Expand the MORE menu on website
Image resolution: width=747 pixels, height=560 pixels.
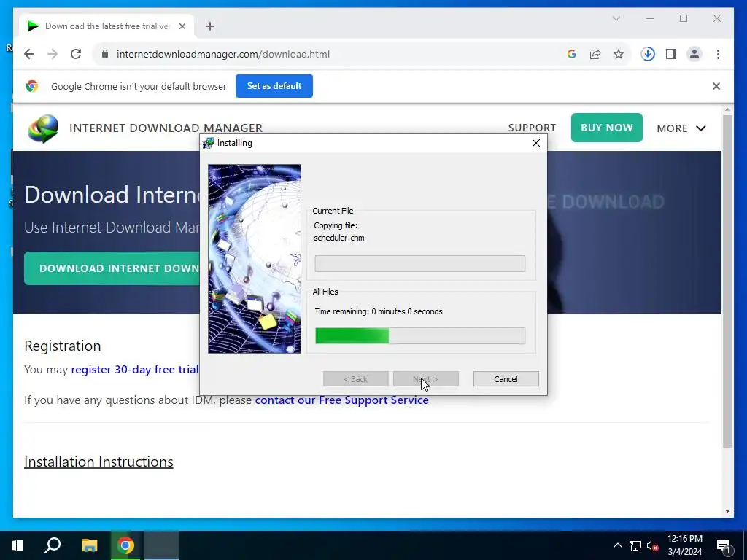[681, 128]
